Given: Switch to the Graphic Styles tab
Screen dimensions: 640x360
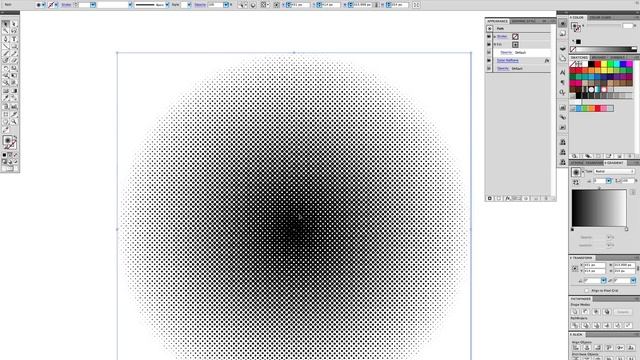Looking at the screenshot, I should tap(523, 21).
